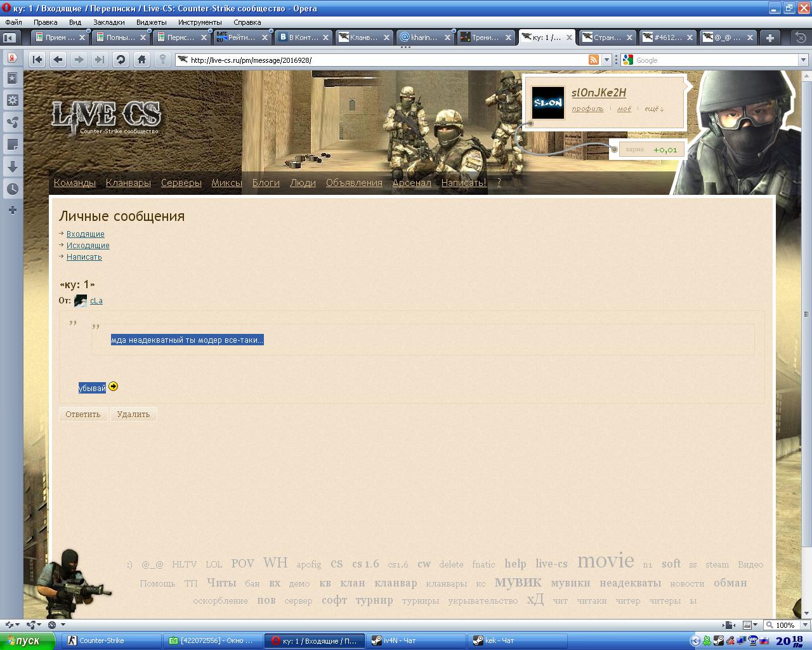Open the Закладки menu
The height and width of the screenshot is (650, 812).
109,22
